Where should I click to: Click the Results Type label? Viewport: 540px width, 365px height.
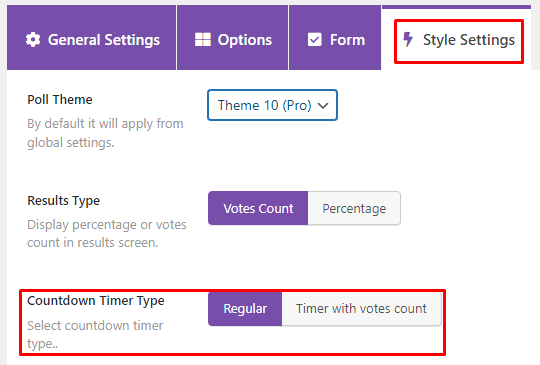[x=64, y=200]
